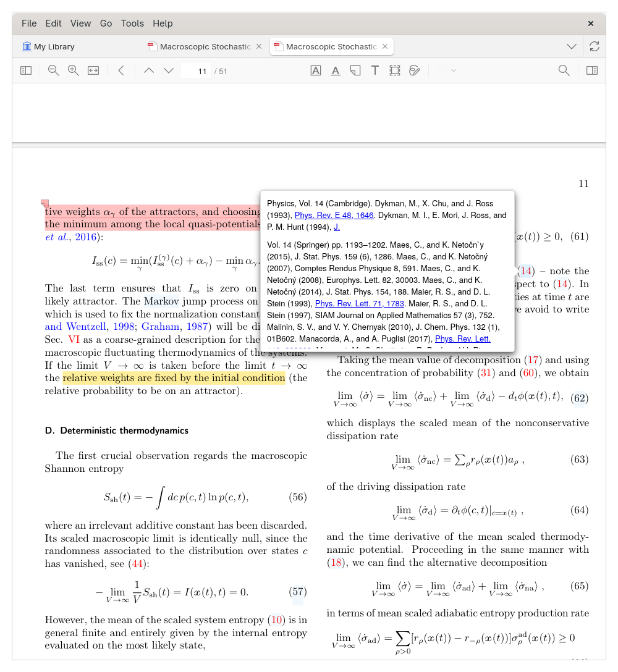Go to next page arrow
This screenshot has width=618, height=672.
[x=169, y=70]
